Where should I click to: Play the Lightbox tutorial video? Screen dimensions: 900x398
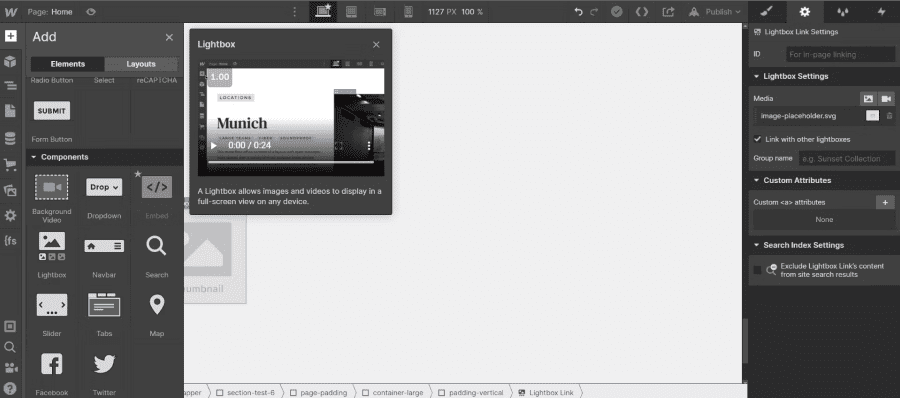[214, 145]
